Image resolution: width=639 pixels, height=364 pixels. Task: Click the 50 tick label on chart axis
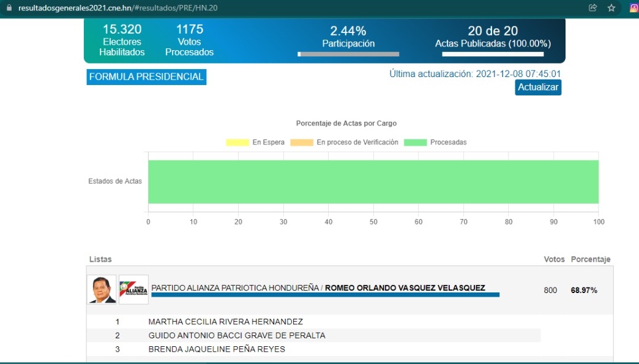[373, 222]
